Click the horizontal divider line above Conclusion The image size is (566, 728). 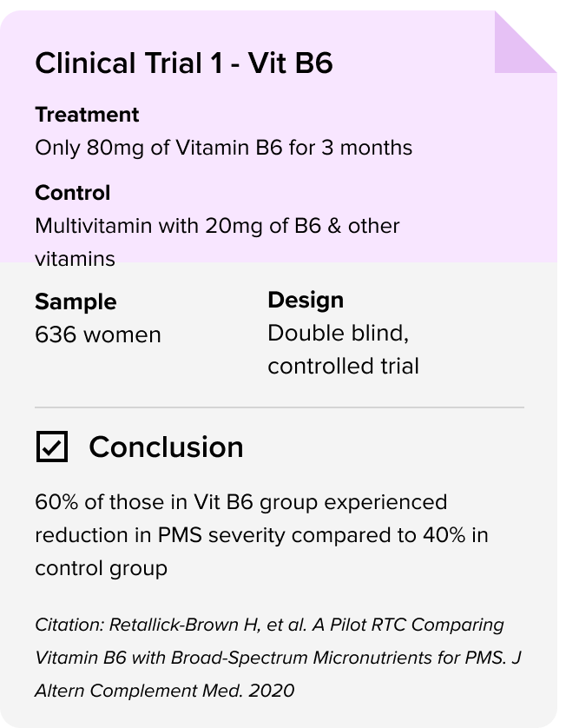point(280,407)
